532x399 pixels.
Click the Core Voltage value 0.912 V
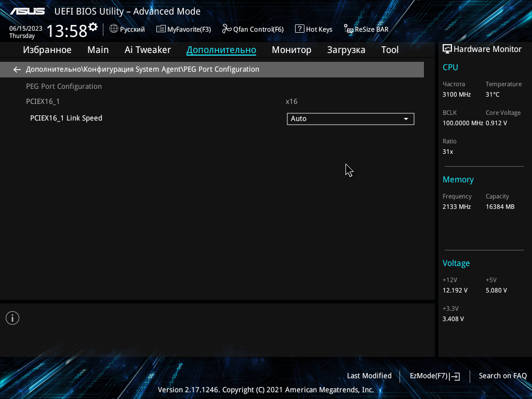click(x=496, y=123)
